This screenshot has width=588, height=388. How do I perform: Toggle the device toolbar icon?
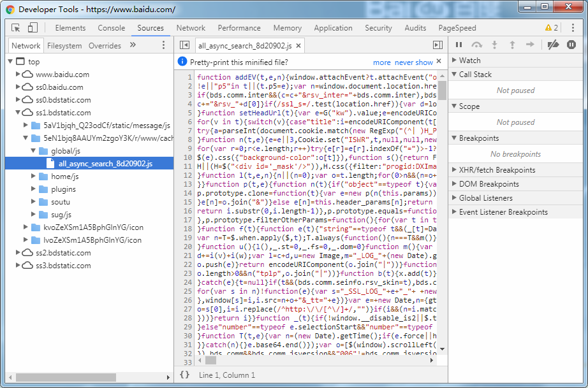(33, 28)
